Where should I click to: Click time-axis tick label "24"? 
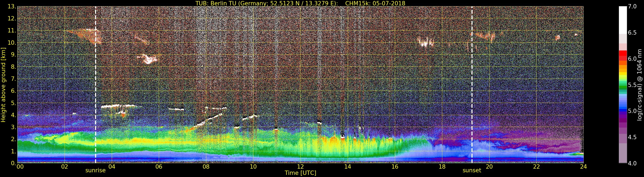coord(583,167)
